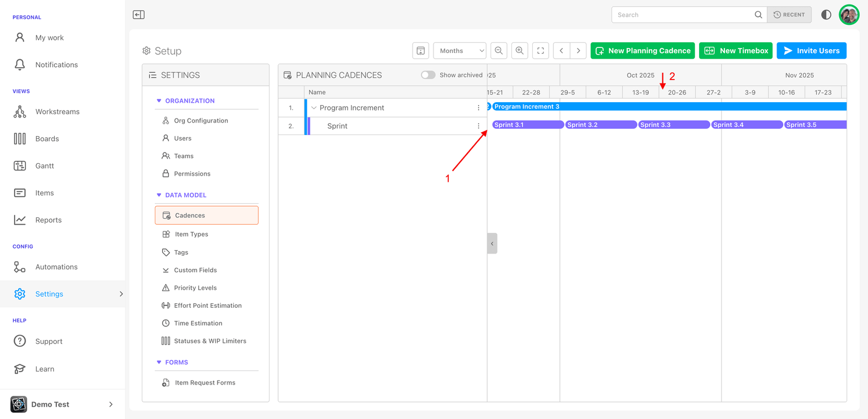Click the Invite Users button
This screenshot has width=868, height=419.
[x=811, y=51]
